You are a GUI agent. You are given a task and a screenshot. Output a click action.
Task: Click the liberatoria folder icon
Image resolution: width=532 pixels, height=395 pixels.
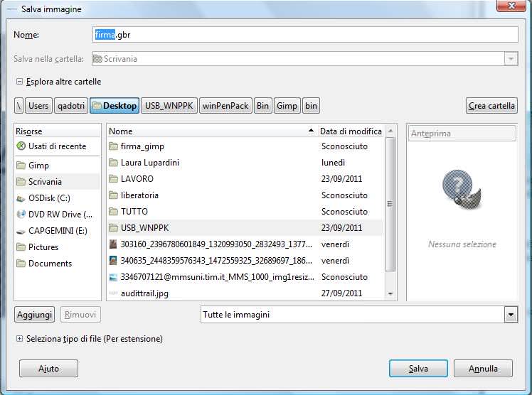[113, 195]
